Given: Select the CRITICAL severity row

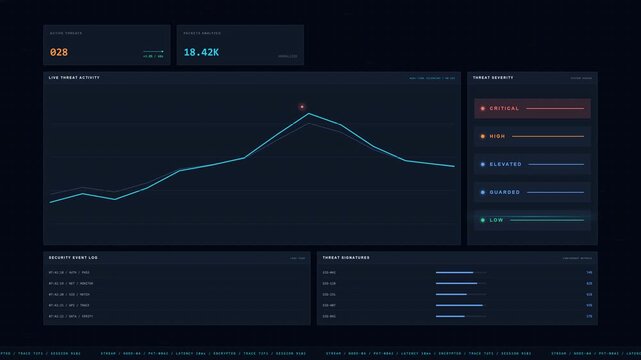Looking at the screenshot, I should (532, 108).
